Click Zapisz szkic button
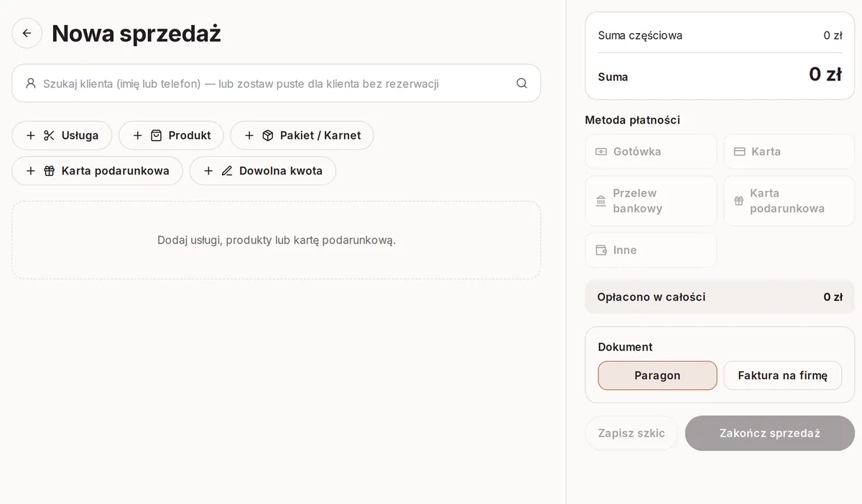Image resolution: width=862 pixels, height=504 pixels. pyautogui.click(x=631, y=433)
